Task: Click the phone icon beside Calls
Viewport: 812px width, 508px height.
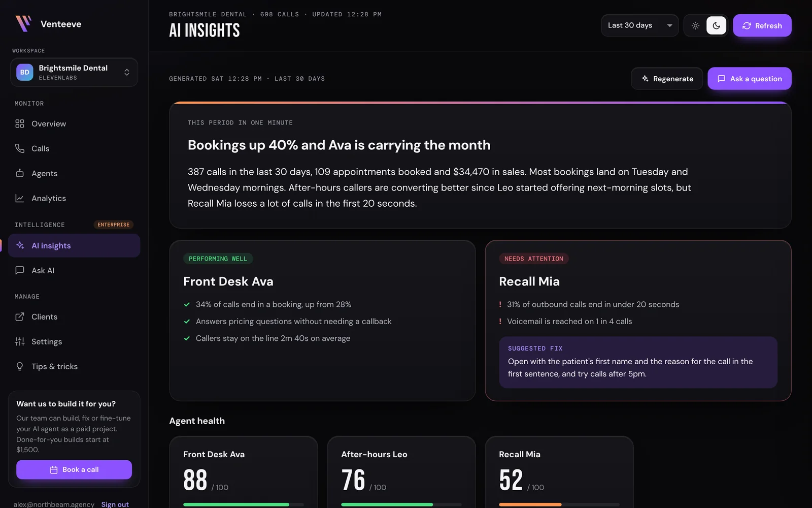Action: [20, 148]
